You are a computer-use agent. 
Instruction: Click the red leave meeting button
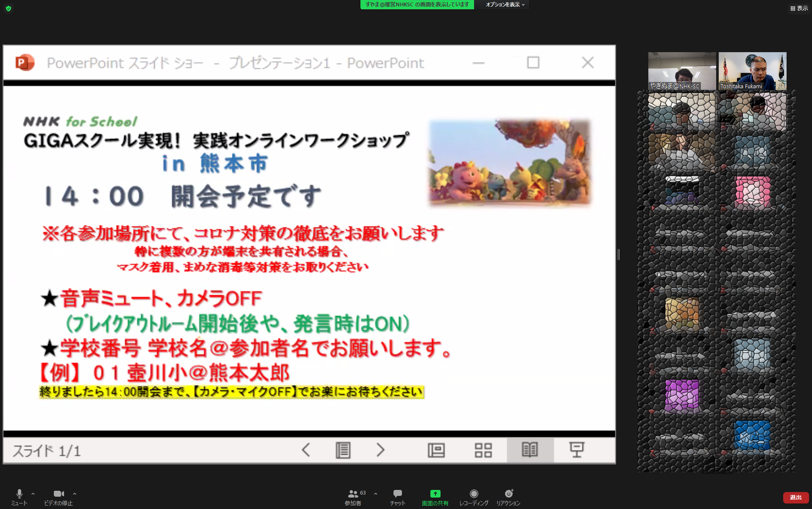pos(795,497)
